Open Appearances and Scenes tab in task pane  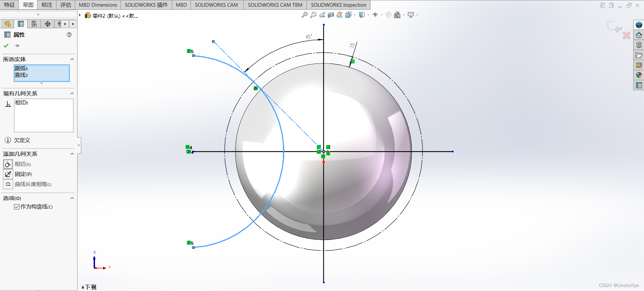tap(639, 75)
